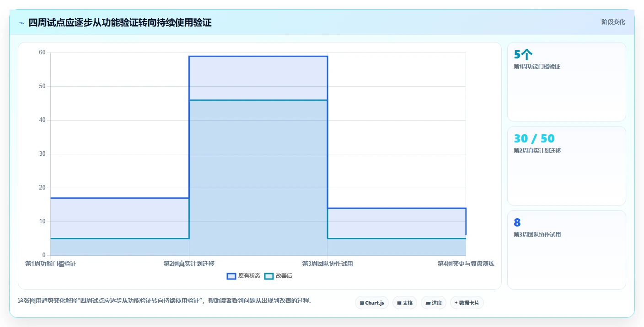Viewport: 644px width, 327px height.
Task: Click the 20 y-axis tick label
Action: click(x=42, y=188)
